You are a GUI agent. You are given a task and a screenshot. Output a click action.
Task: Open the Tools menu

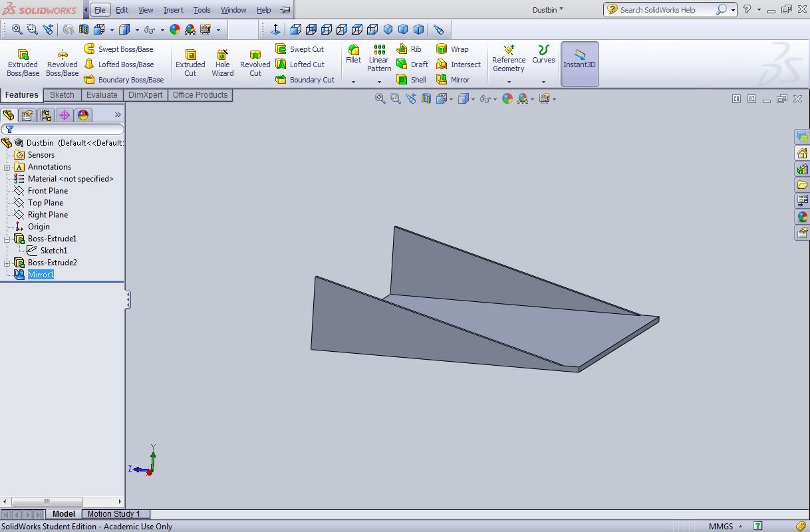click(202, 10)
